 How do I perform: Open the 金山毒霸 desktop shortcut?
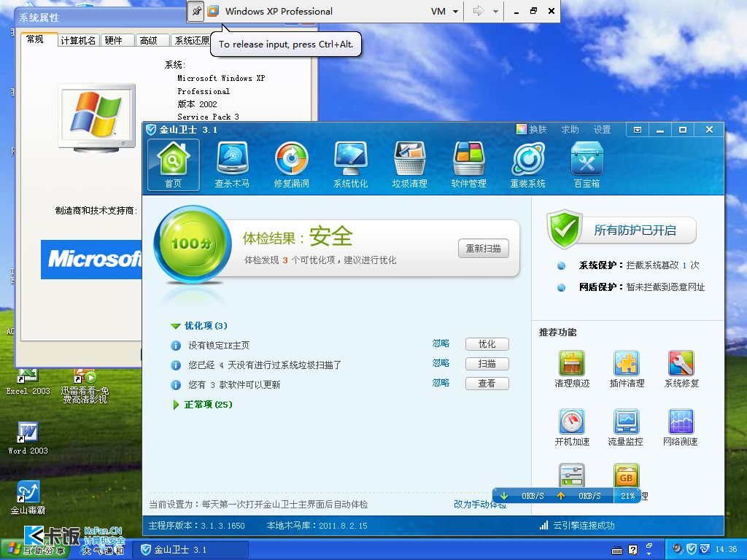click(x=28, y=497)
